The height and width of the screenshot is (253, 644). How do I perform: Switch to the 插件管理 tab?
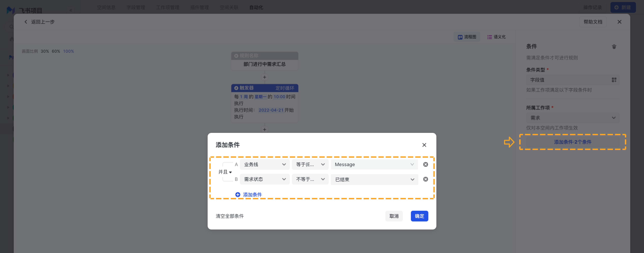click(200, 8)
